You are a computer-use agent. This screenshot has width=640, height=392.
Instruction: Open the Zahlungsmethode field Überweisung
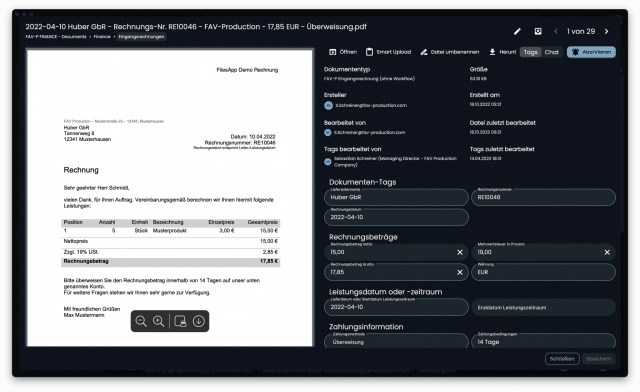[396, 341]
